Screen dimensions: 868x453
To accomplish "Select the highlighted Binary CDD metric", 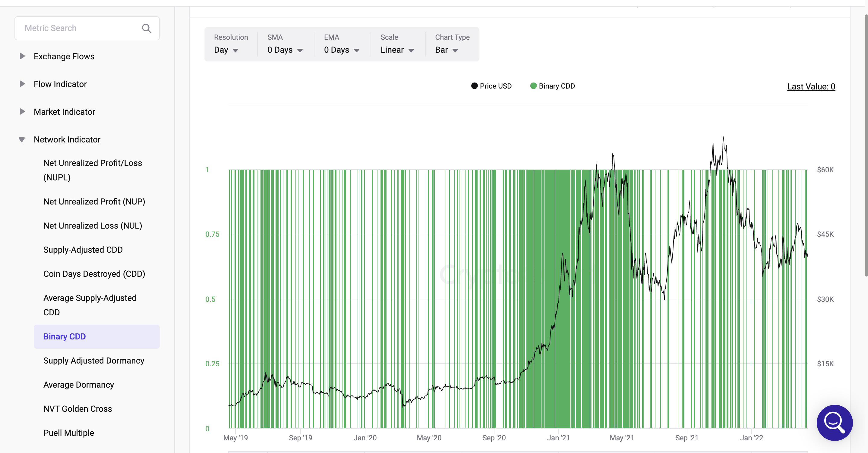I will (x=97, y=336).
